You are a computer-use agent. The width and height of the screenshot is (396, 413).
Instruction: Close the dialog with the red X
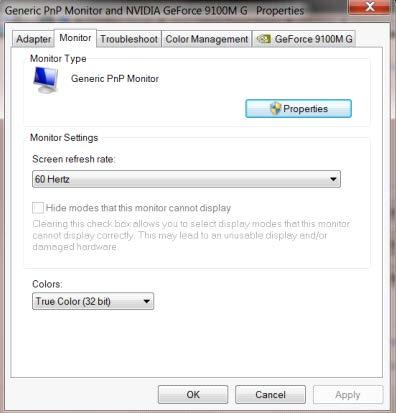(369, 7)
